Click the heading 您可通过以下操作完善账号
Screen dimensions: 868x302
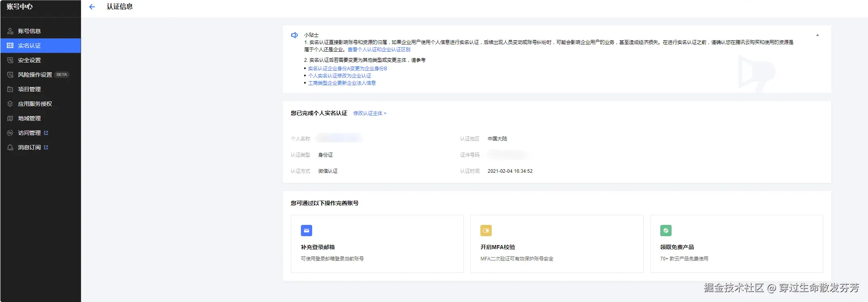pyautogui.click(x=325, y=203)
